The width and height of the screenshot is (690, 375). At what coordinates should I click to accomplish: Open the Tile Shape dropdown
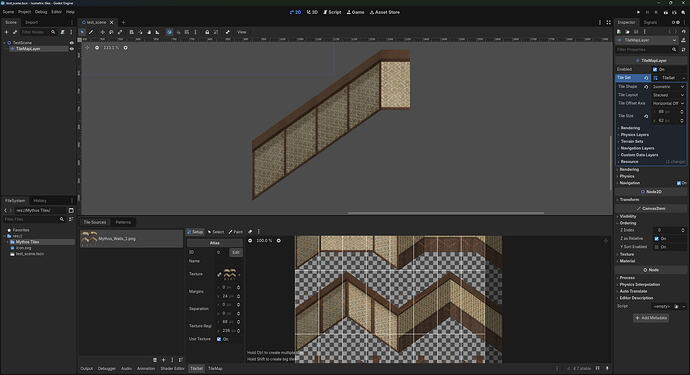(x=668, y=87)
